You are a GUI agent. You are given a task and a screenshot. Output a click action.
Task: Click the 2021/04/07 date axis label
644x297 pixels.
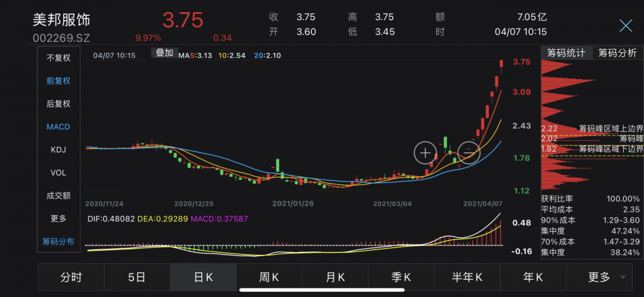point(482,203)
